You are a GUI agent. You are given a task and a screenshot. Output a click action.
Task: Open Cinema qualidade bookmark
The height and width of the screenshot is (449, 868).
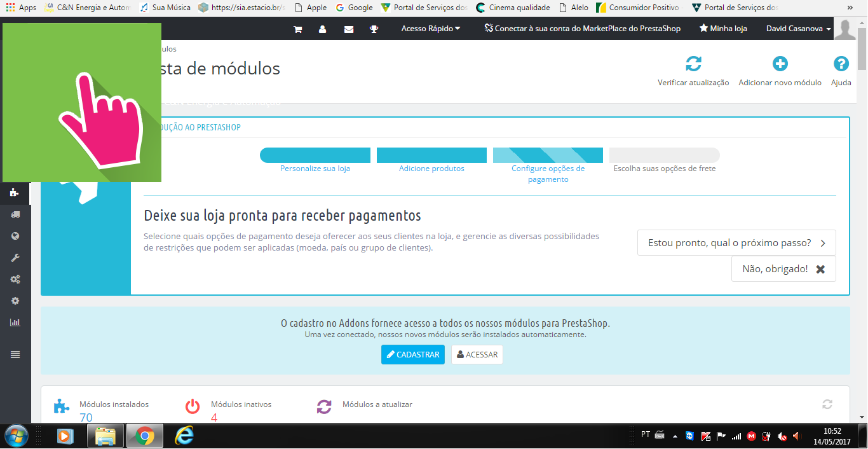tap(513, 8)
